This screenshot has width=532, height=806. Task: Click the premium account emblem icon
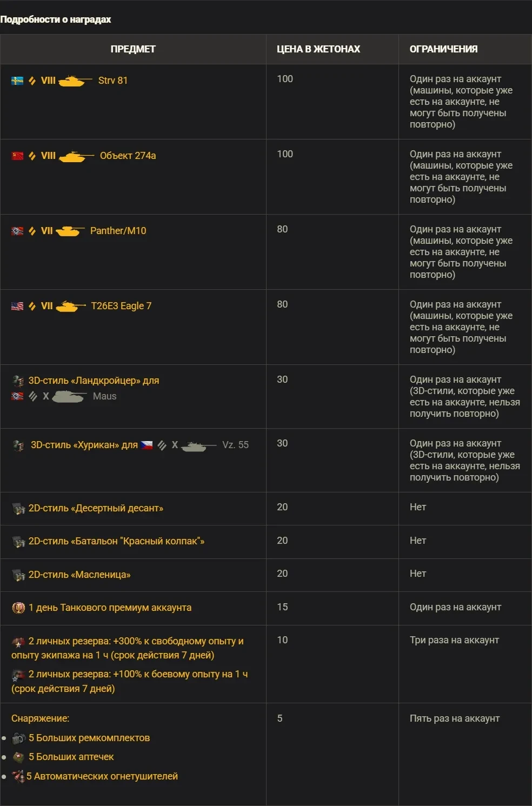18,608
